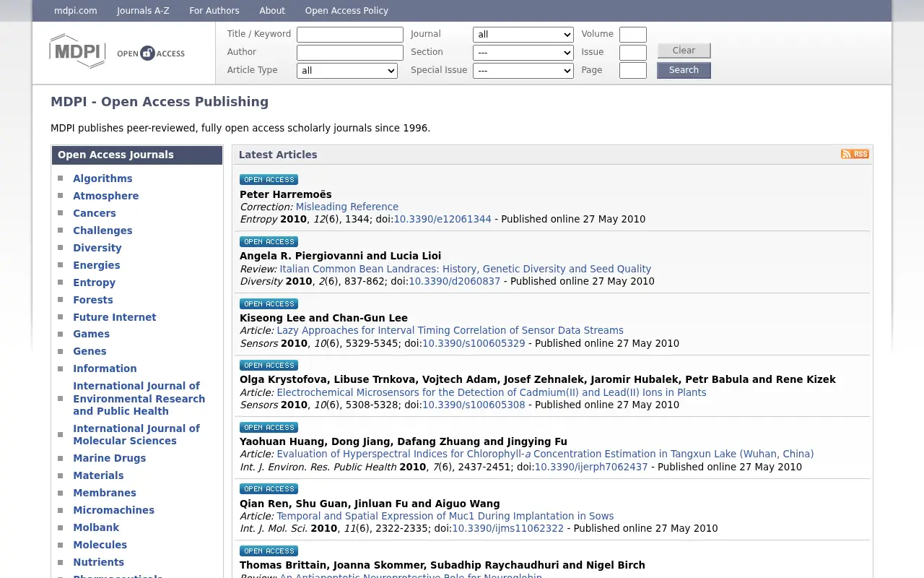Click Open Access badge above Qian Ren
Image resolution: width=924 pixels, height=578 pixels.
[269, 488]
